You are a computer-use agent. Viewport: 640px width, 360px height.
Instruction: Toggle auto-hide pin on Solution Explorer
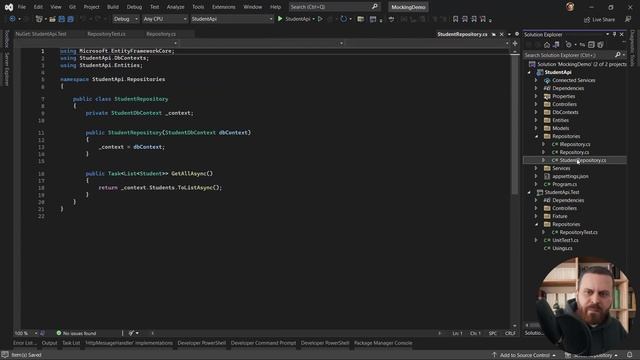pos(614,34)
